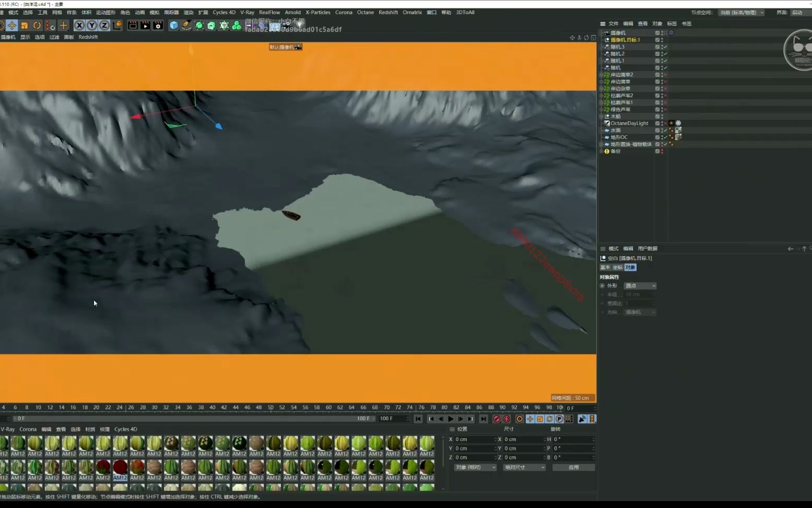Open the 绝对尺寸 size dropdown

click(524, 467)
